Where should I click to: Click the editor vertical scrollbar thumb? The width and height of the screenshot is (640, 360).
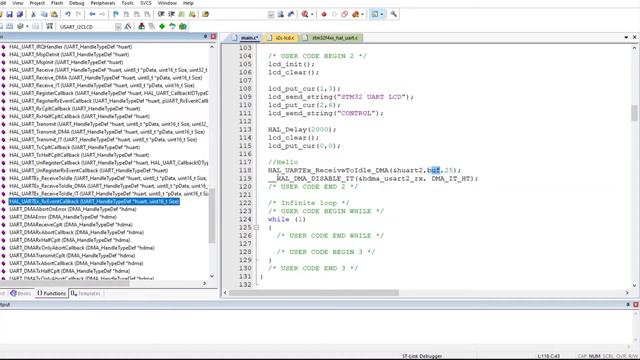(634, 113)
